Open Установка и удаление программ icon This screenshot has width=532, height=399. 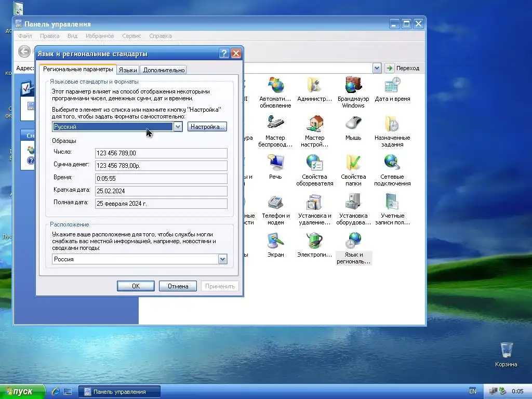[314, 209]
